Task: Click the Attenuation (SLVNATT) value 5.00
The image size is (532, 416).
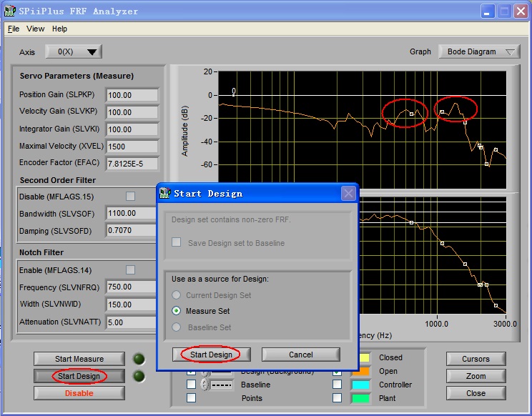Action: point(131,322)
